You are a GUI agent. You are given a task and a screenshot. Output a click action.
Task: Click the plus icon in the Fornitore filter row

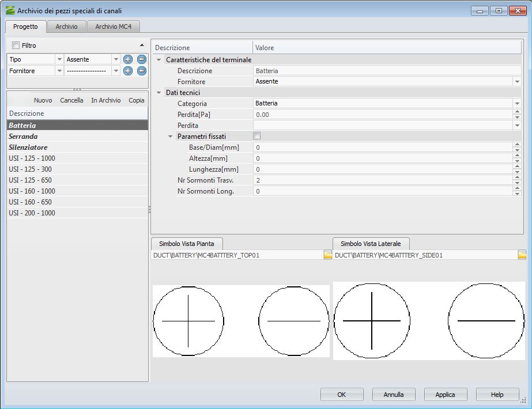click(x=128, y=71)
